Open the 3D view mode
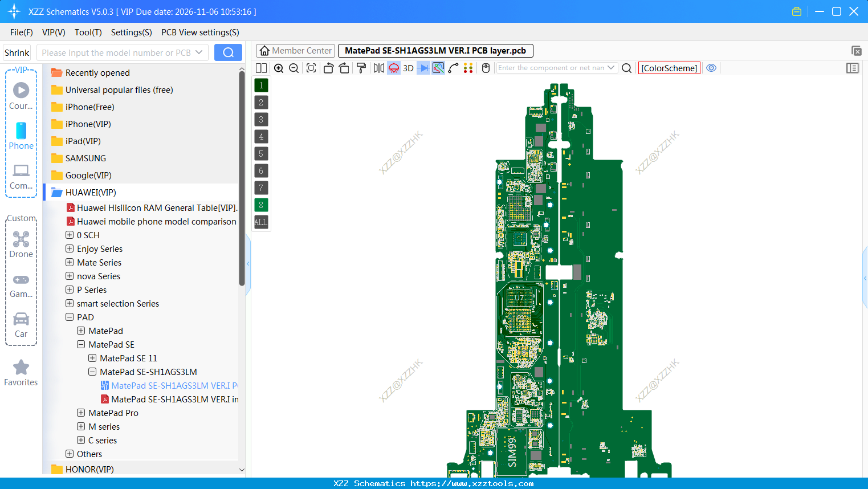868x489 pixels. 408,68
